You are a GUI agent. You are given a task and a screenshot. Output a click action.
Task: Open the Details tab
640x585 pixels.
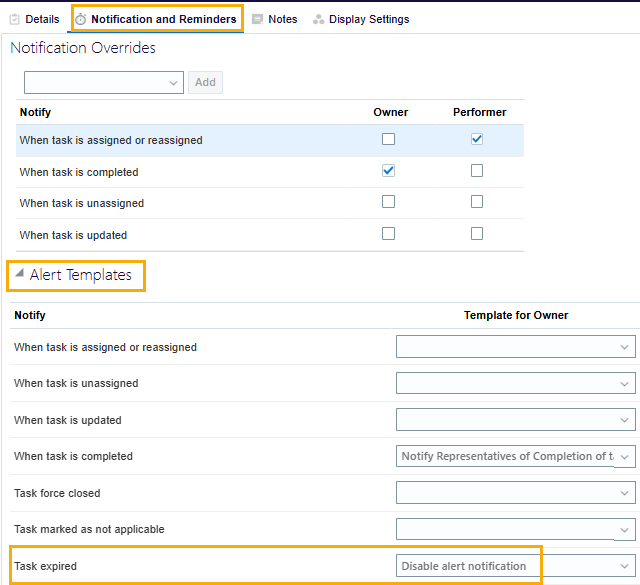[35, 19]
